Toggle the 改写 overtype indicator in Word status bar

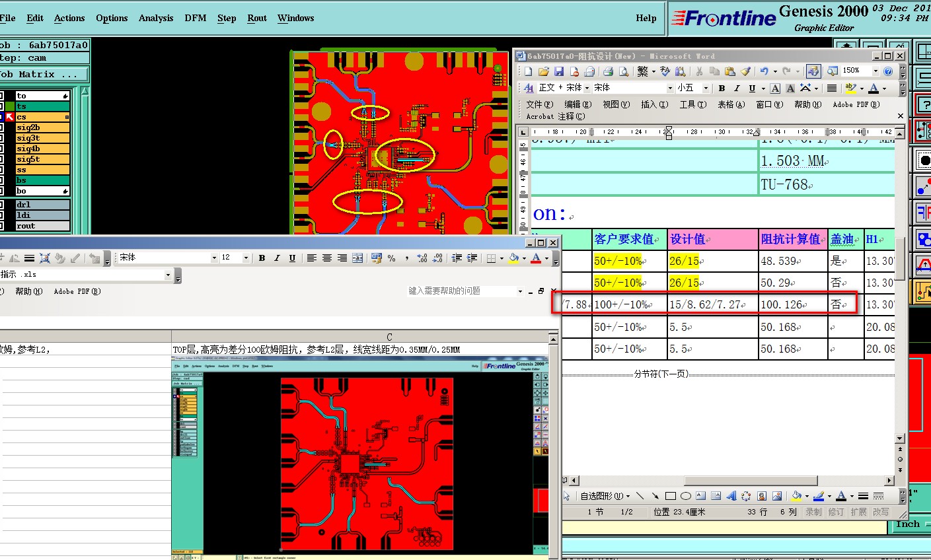point(881,512)
